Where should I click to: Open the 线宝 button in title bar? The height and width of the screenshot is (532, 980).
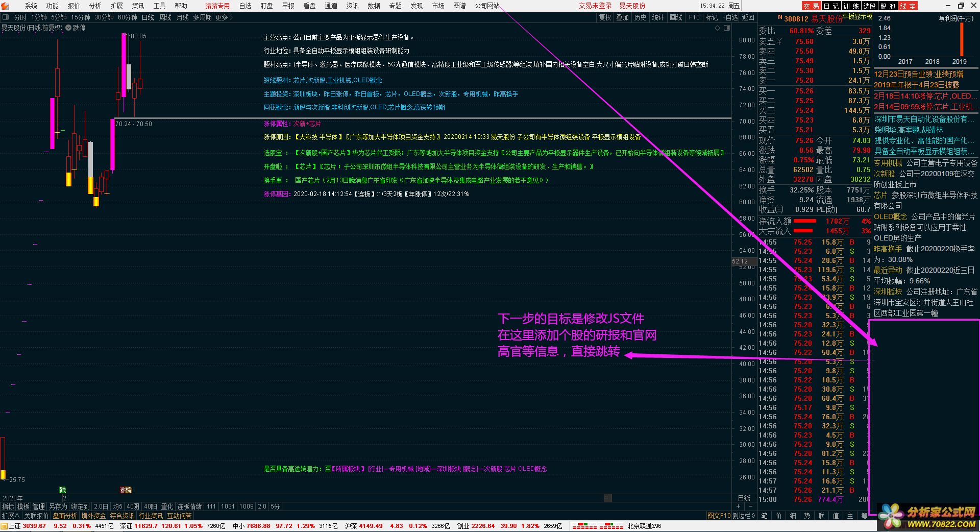click(908, 6)
